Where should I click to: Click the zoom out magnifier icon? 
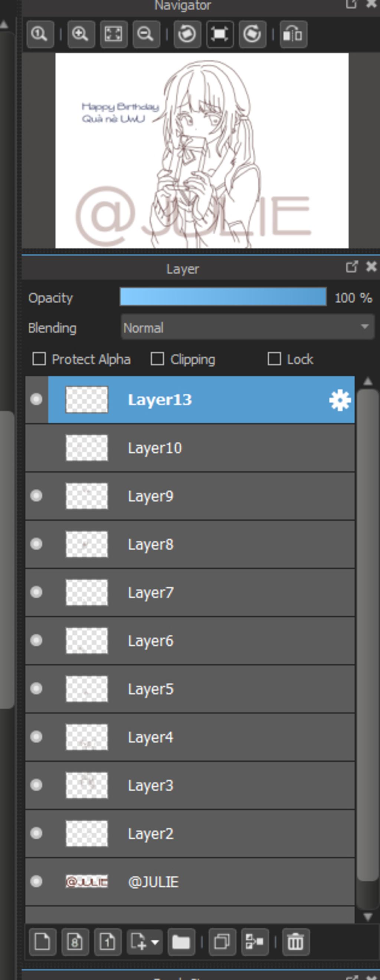click(x=146, y=34)
